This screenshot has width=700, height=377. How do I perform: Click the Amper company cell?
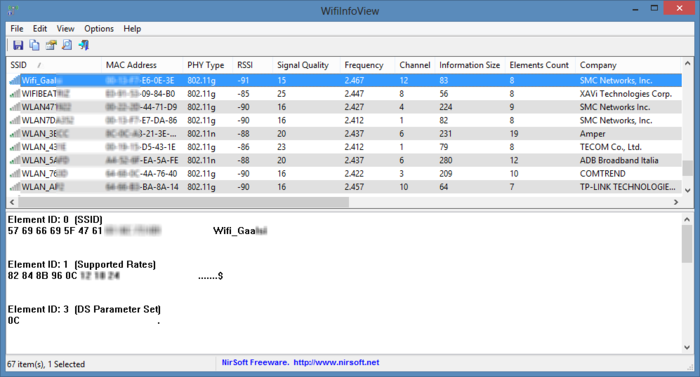(x=592, y=134)
